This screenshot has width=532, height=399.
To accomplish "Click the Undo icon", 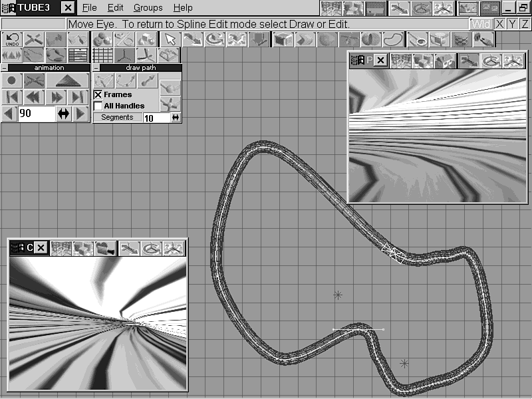I will click(11, 40).
